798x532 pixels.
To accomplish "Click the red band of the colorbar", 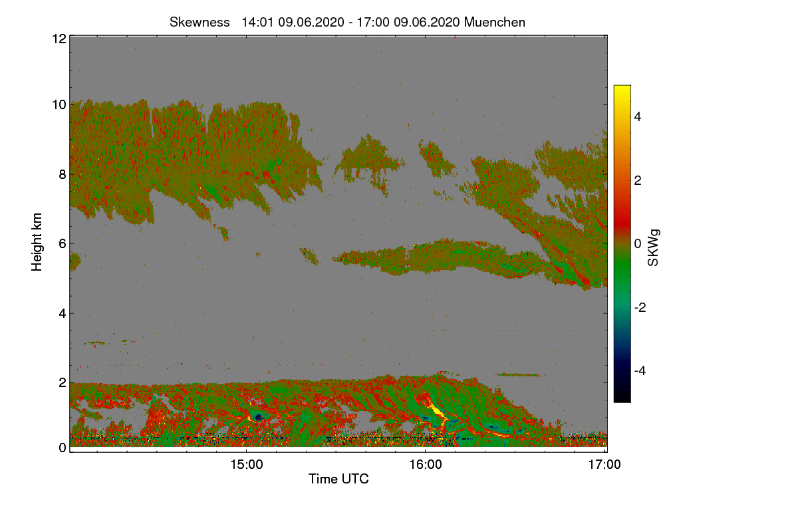I will (x=622, y=223).
